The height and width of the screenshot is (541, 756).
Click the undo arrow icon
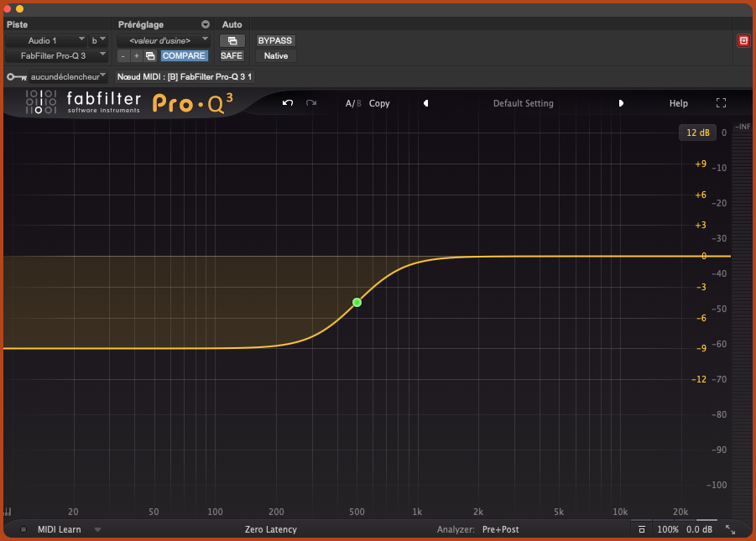pyautogui.click(x=288, y=103)
